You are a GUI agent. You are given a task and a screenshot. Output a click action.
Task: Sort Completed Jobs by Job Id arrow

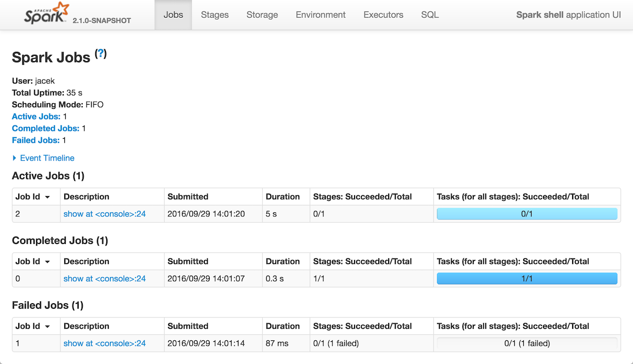pyautogui.click(x=47, y=262)
